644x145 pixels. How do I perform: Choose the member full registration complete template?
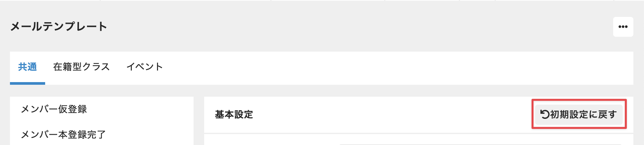pos(63,134)
